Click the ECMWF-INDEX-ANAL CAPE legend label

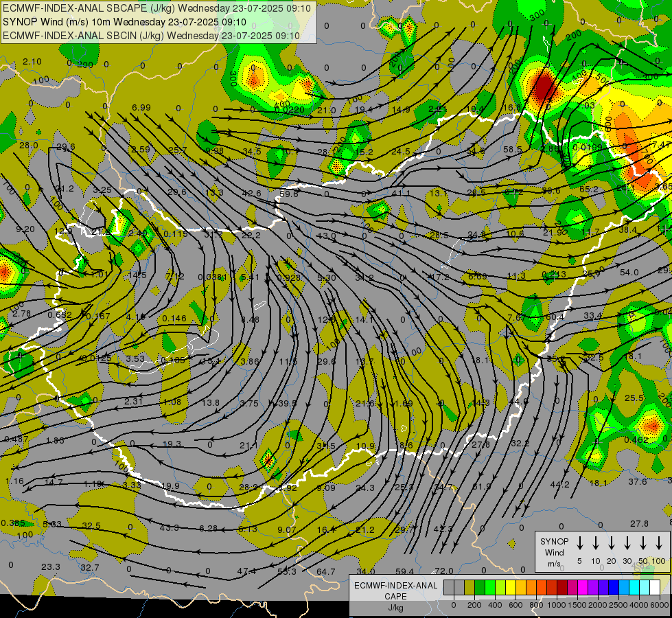coord(395,591)
